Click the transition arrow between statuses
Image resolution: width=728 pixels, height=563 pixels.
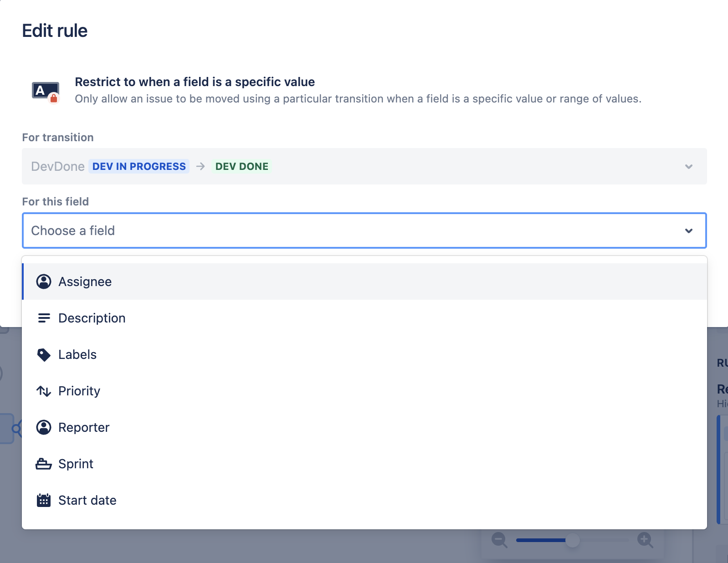tap(200, 166)
